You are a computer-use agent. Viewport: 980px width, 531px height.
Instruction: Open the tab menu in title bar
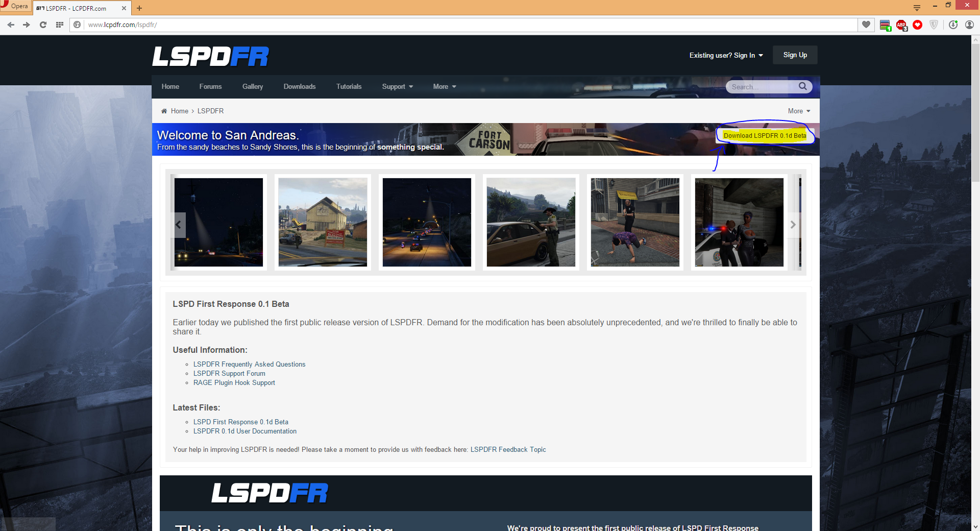pyautogui.click(x=917, y=8)
